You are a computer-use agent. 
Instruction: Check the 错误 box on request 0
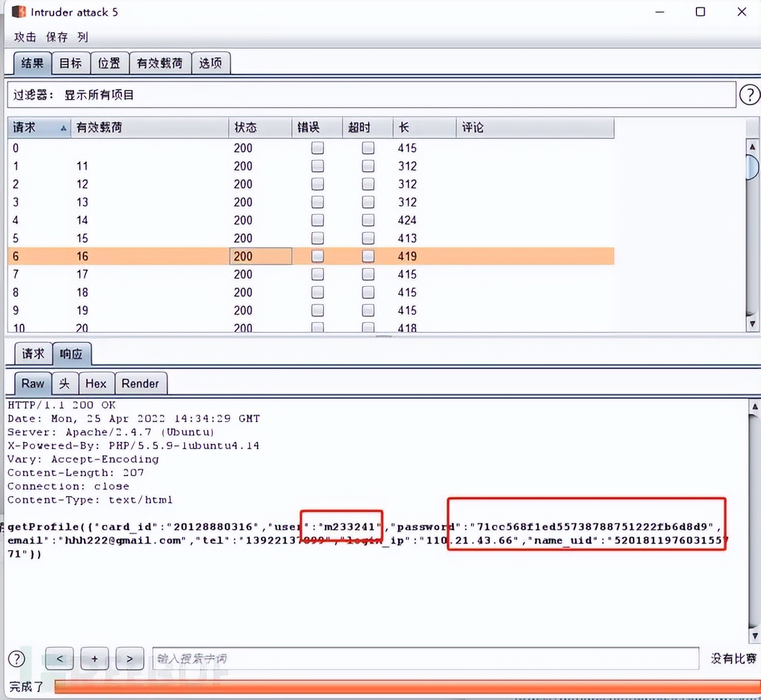point(317,148)
